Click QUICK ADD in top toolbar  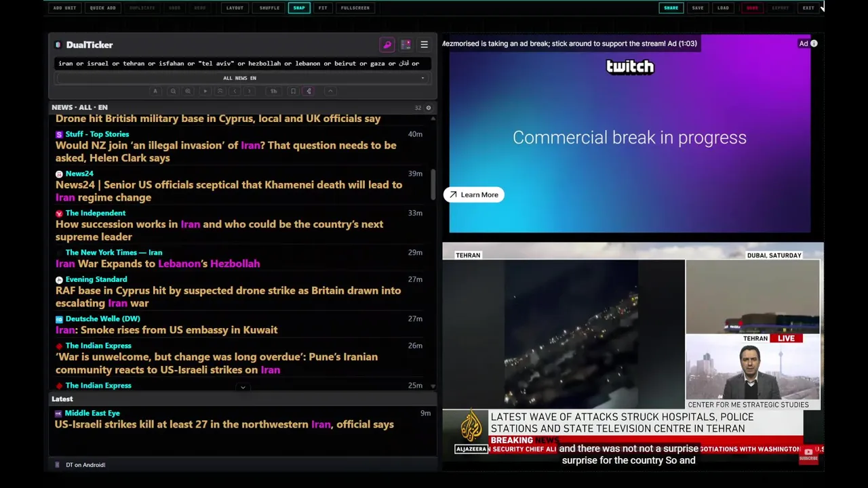pos(102,7)
